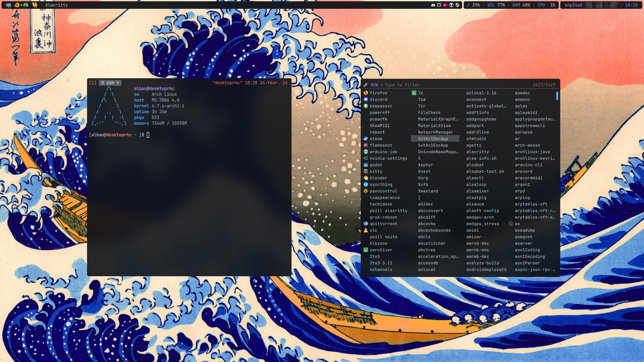Pick the godot entry in launcher
The width and height of the screenshot is (644, 362).
pos(376,165)
